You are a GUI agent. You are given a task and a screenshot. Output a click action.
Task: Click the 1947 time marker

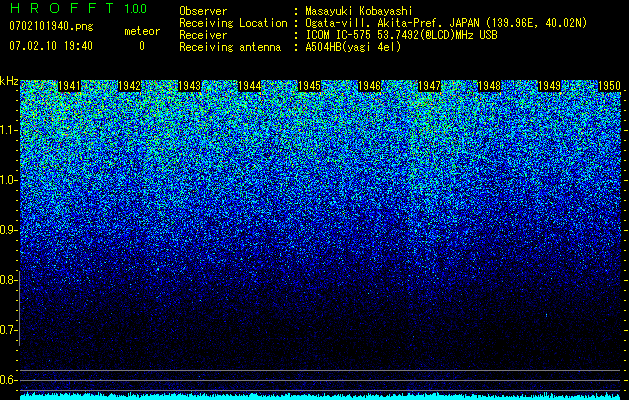tap(430, 86)
